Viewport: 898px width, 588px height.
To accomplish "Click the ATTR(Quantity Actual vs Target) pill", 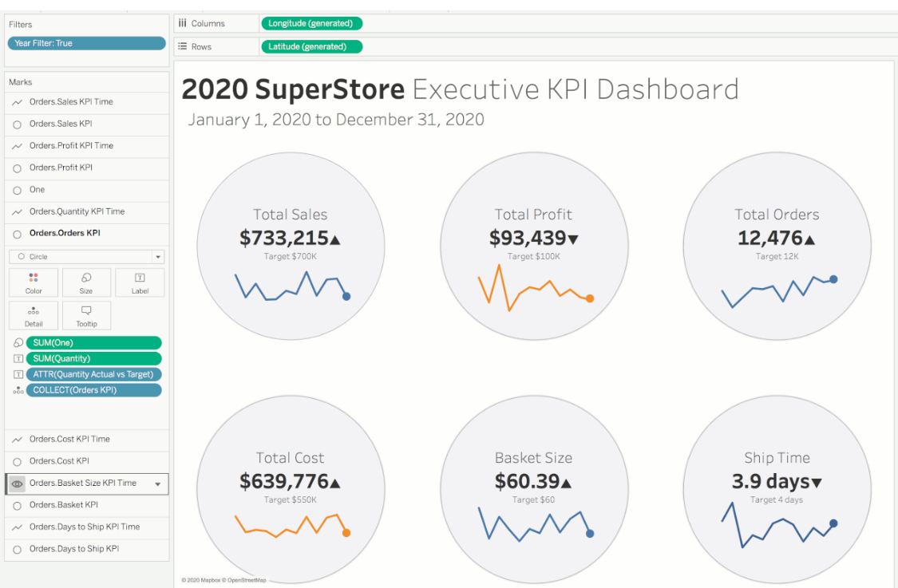I will pyautogui.click(x=94, y=374).
